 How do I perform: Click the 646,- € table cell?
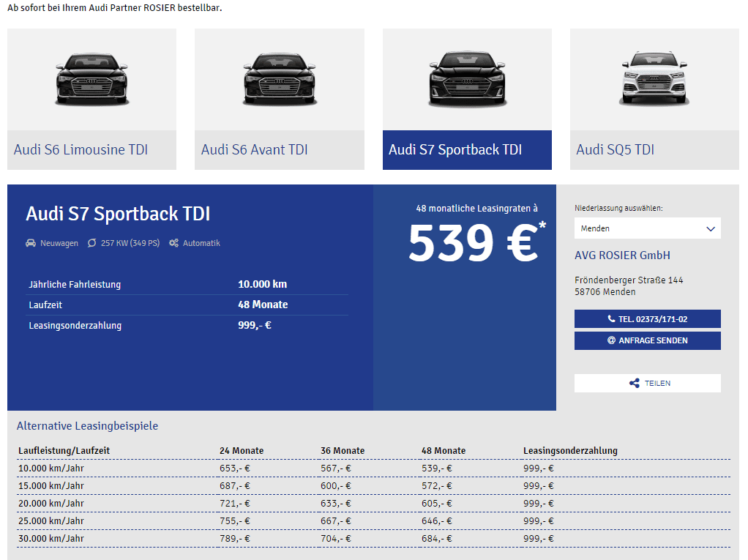[x=437, y=521]
